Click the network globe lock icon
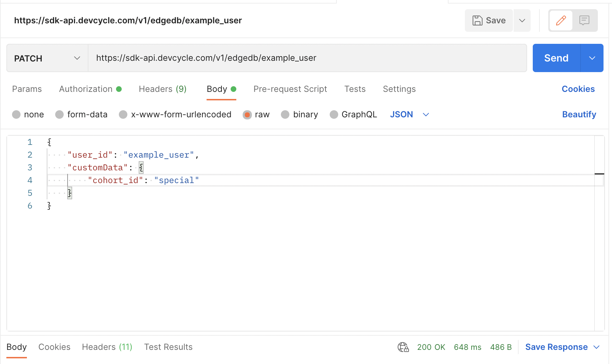 click(x=403, y=347)
